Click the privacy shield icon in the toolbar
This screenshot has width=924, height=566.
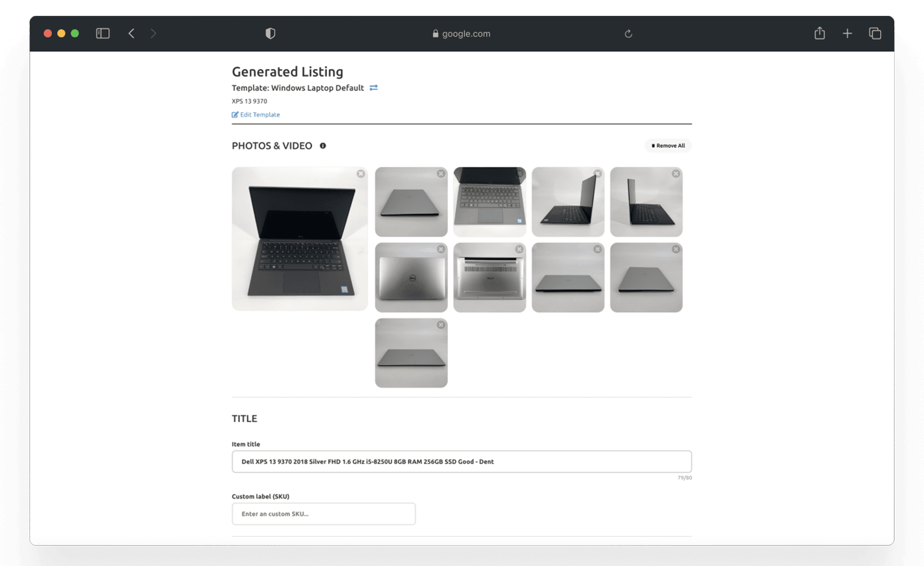pyautogui.click(x=270, y=33)
